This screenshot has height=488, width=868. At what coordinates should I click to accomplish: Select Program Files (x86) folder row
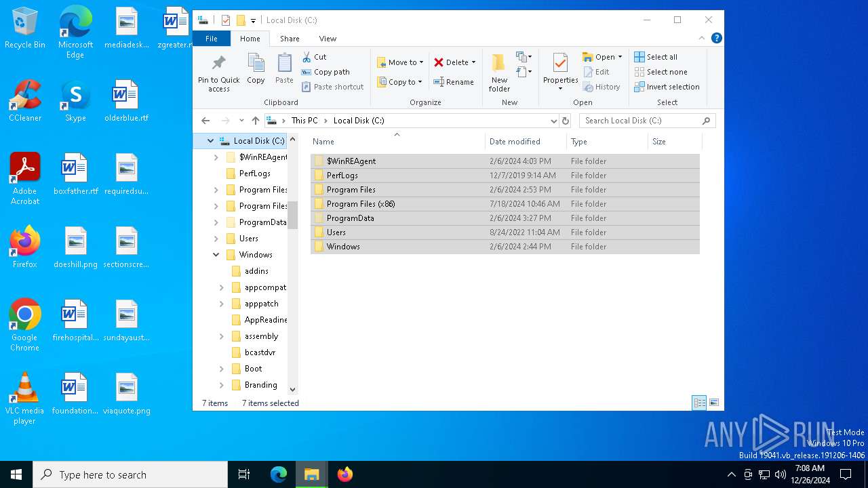click(505, 204)
